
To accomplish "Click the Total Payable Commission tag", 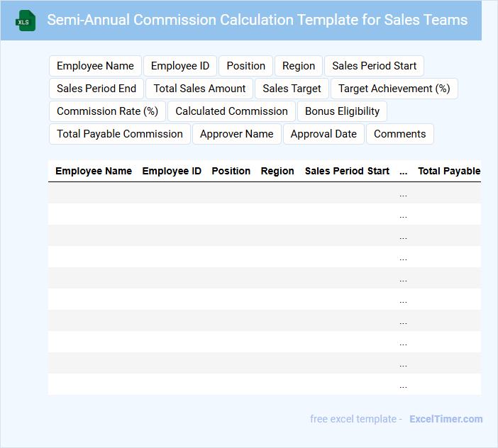I will pyautogui.click(x=120, y=134).
